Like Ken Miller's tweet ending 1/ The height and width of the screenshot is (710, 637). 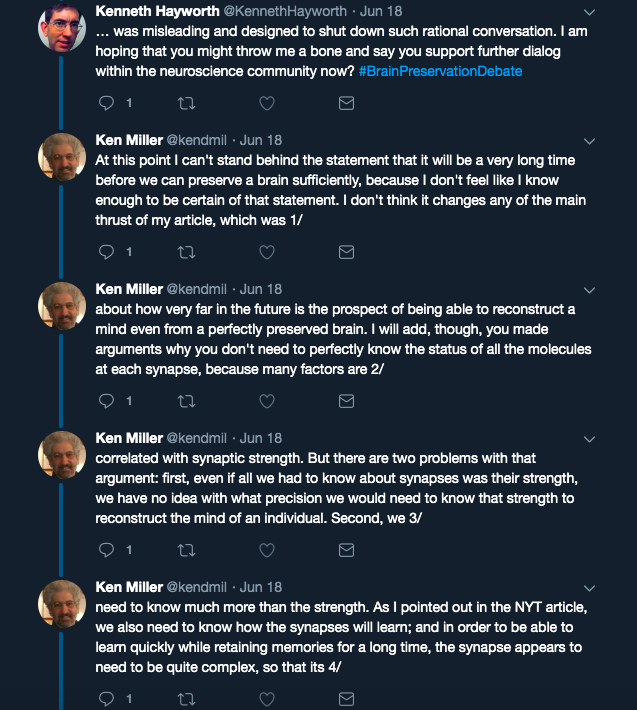(x=267, y=252)
